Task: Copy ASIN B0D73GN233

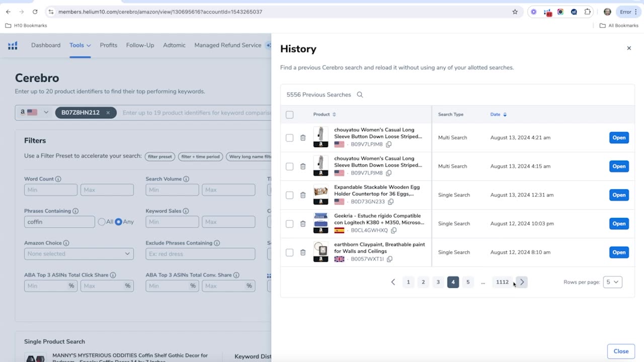Action: tap(391, 202)
